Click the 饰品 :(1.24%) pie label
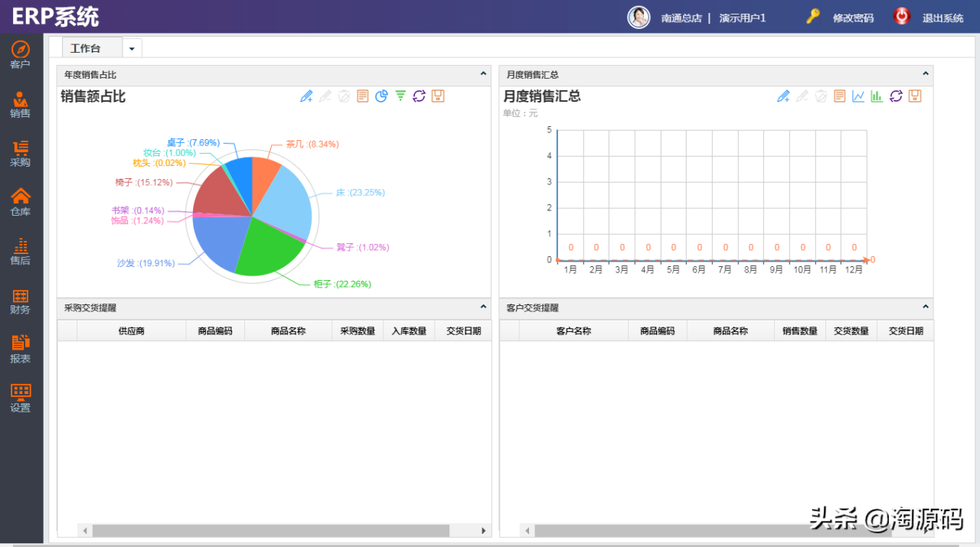Viewport: 980px width, 547px height. tap(138, 220)
